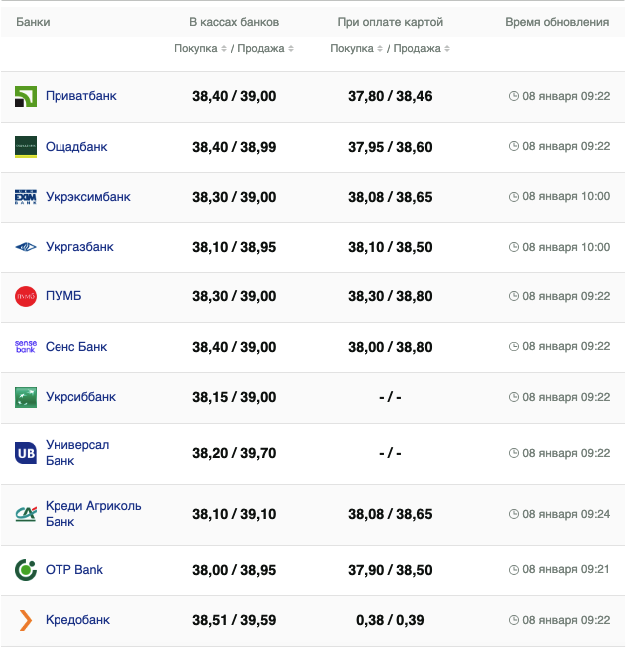Open the Укргазбанк bank link

[80, 247]
